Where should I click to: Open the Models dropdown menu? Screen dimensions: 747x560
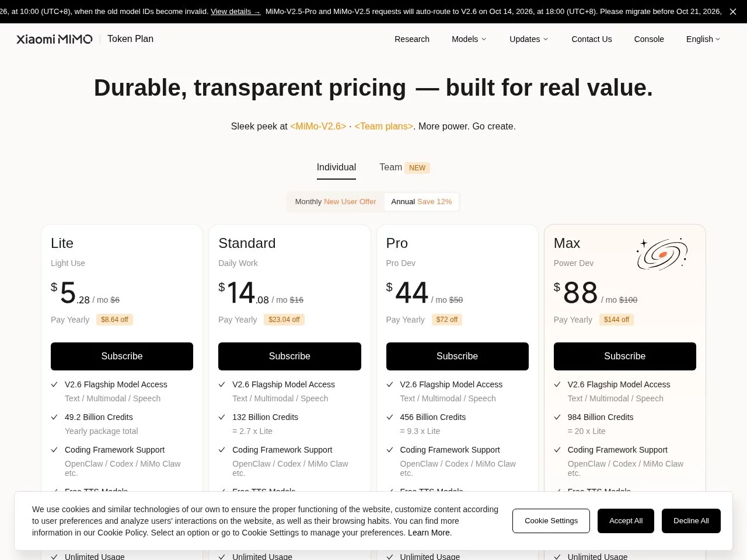pos(469,39)
